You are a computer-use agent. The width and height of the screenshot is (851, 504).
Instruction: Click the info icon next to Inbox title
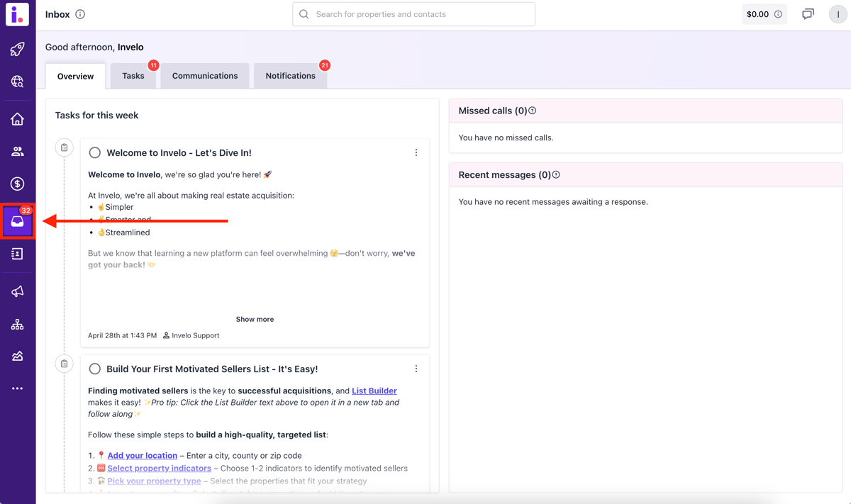(80, 14)
